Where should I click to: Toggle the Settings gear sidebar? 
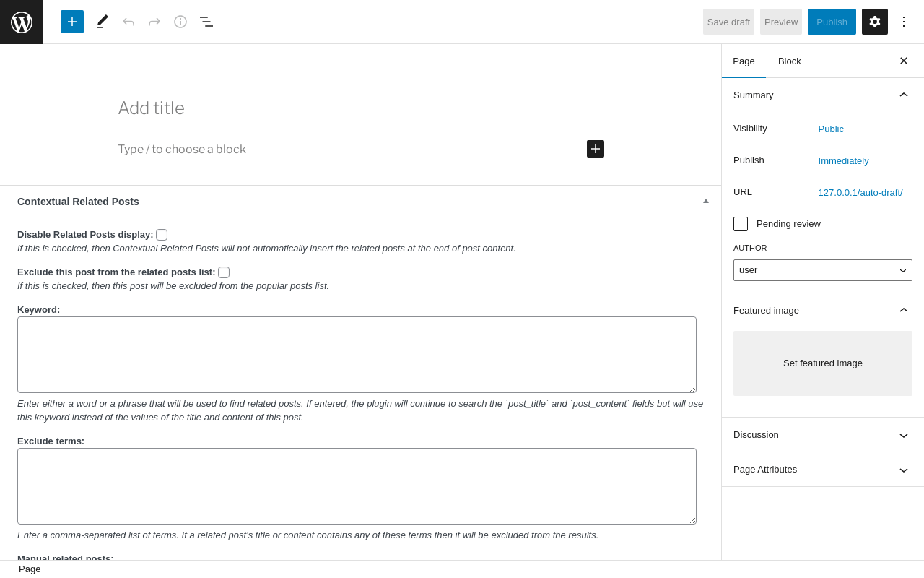[875, 22]
